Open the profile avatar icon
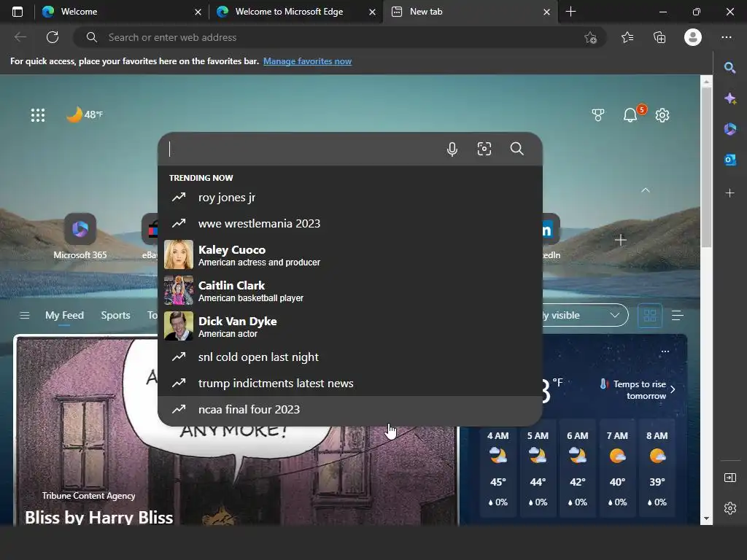This screenshot has width=747, height=560. coord(693,37)
